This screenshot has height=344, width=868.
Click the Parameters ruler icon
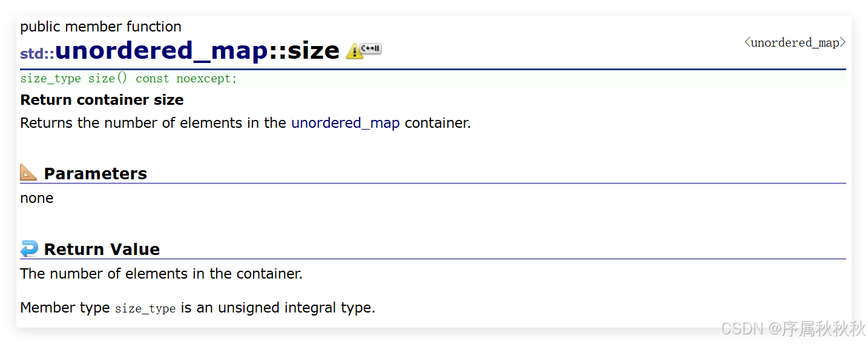pyautogui.click(x=28, y=173)
